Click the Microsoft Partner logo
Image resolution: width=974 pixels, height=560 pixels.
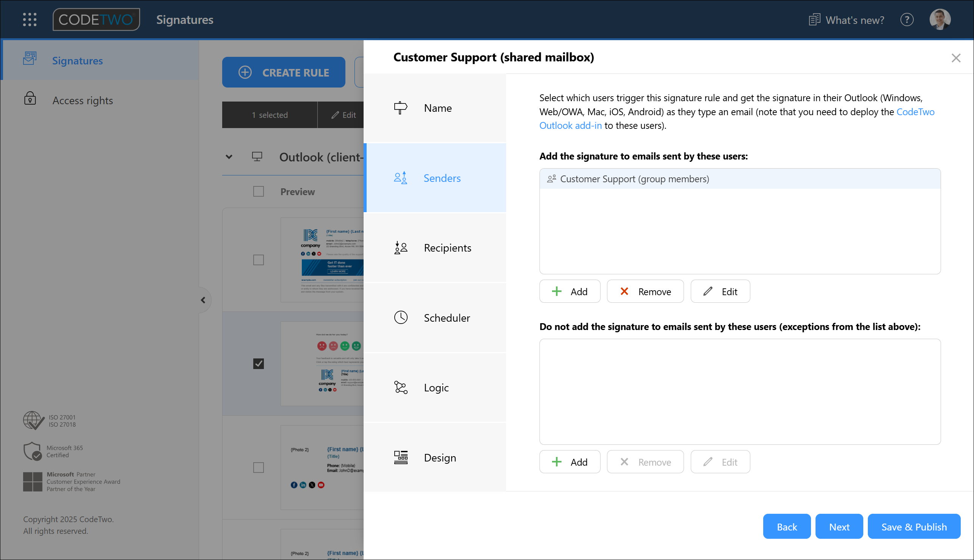pos(33,482)
